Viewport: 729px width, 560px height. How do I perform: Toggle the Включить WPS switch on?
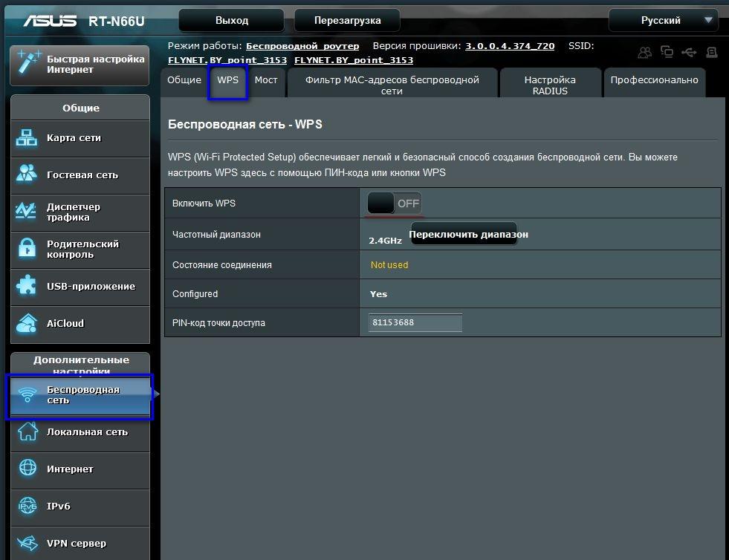(395, 203)
